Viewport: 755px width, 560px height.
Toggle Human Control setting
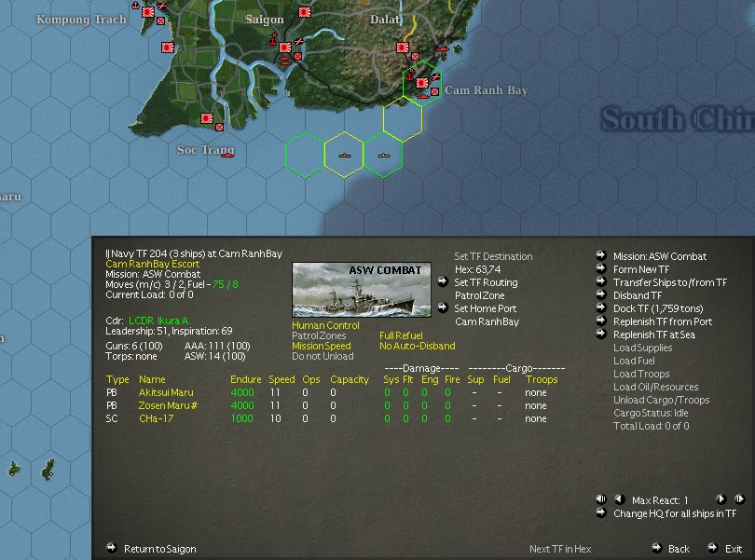click(x=325, y=325)
